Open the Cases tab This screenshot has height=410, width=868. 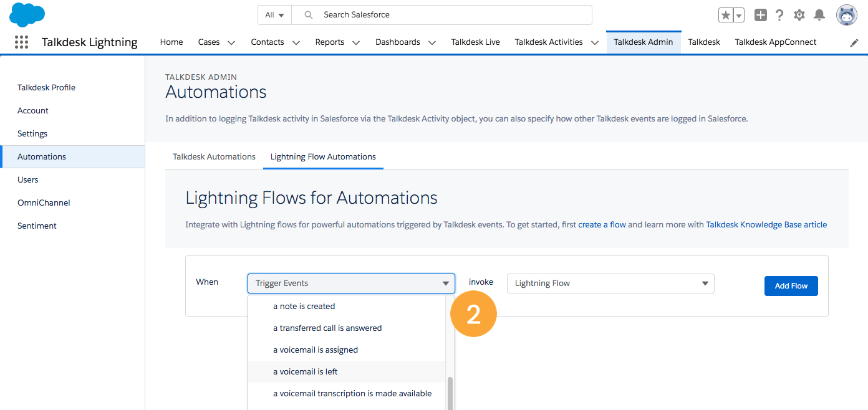coord(209,42)
